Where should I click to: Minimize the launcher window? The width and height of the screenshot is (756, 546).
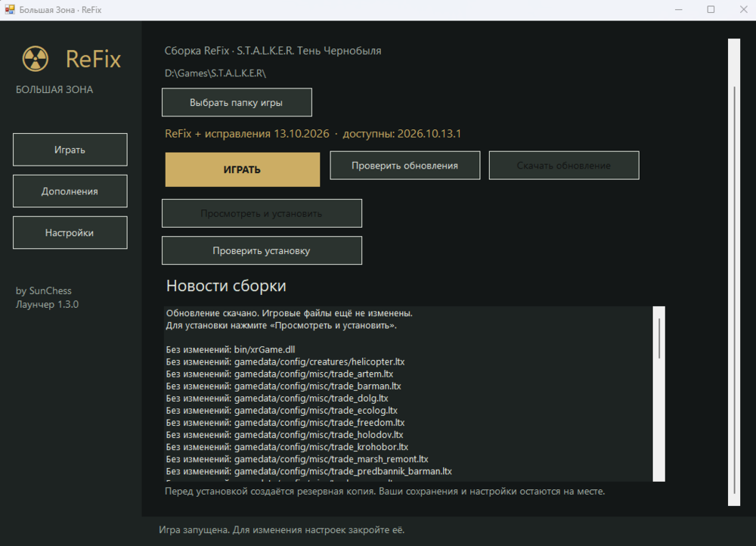point(678,10)
